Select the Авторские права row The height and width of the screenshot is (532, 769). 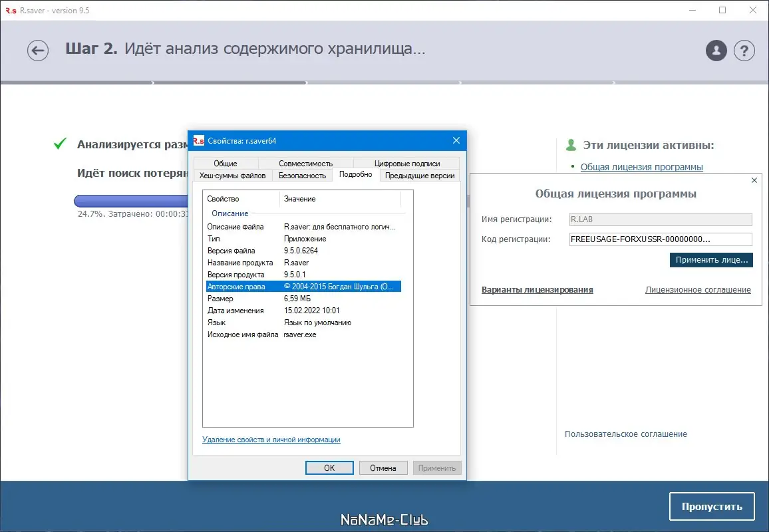tap(303, 287)
